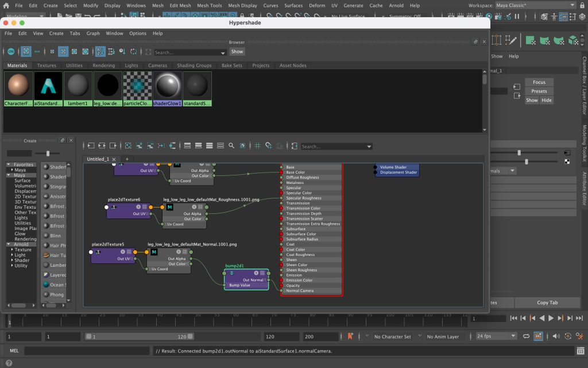Click the Script Editor icon on command line
The width and height of the screenshot is (588, 368).
581,351
